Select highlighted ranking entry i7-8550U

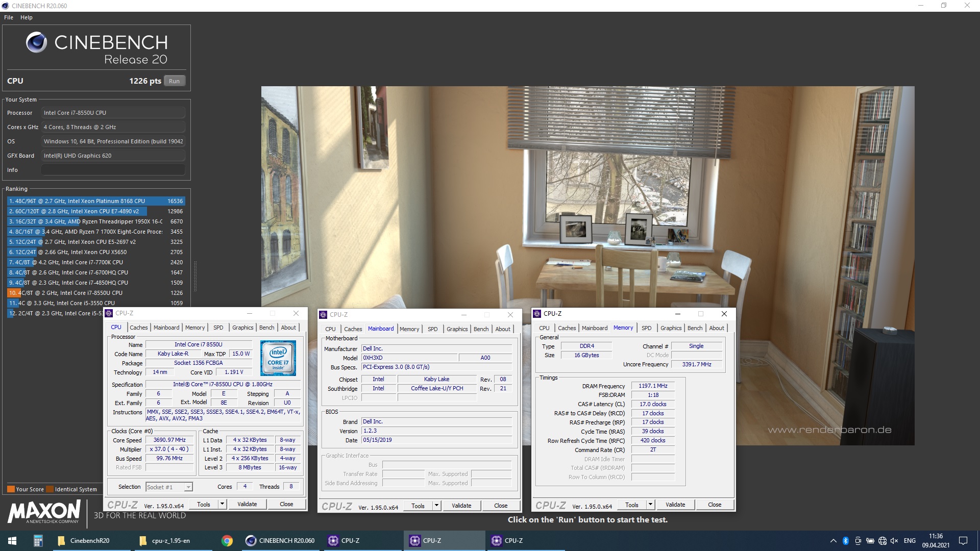[96, 293]
